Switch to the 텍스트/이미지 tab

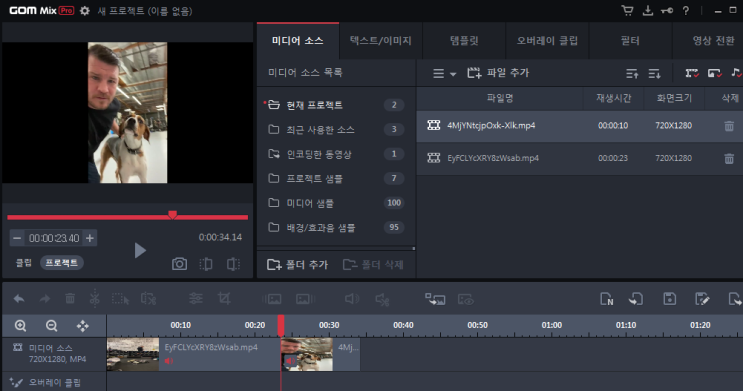pyautogui.click(x=381, y=41)
